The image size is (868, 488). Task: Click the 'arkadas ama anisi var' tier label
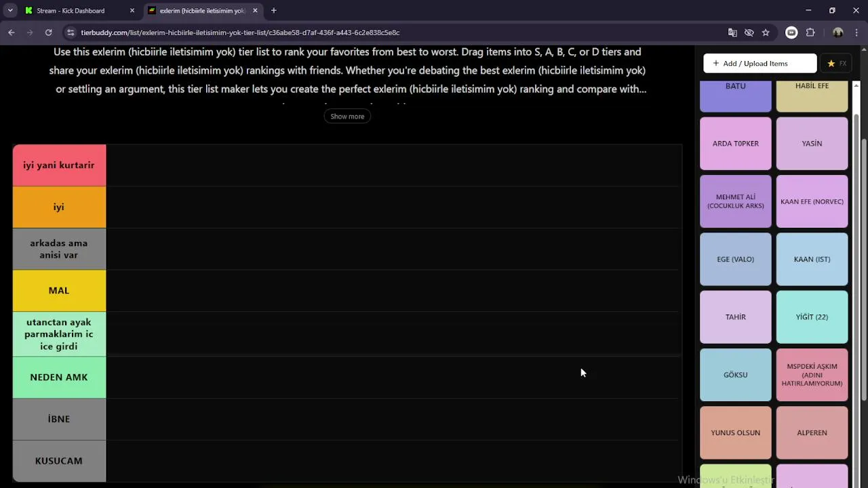[59, 249]
